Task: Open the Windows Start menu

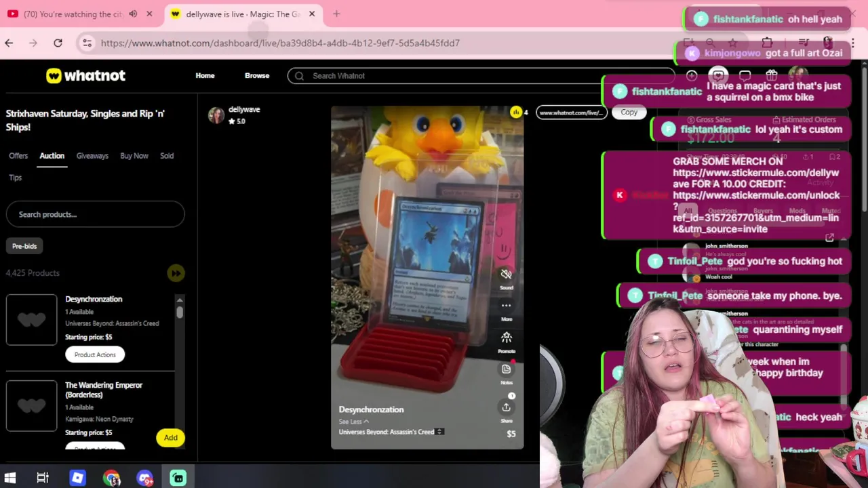Action: point(10,478)
